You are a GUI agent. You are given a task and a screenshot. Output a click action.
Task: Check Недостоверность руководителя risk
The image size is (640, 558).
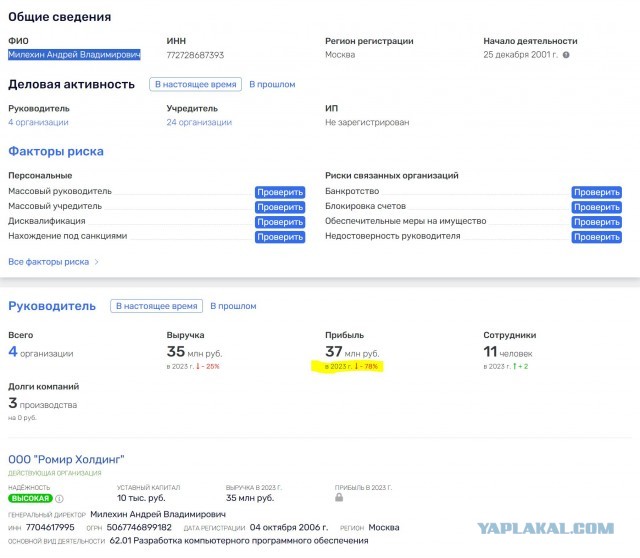(x=597, y=237)
